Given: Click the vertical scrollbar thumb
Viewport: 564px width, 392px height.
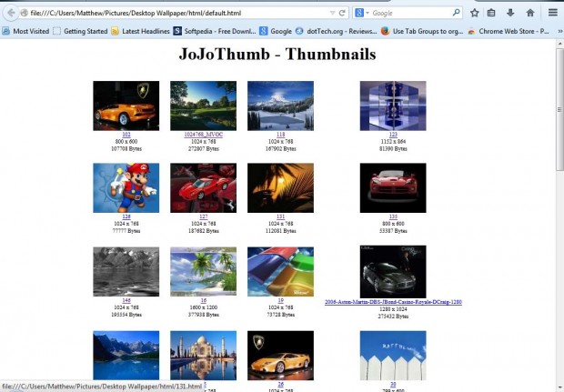Looking at the screenshot, I should click(x=559, y=109).
